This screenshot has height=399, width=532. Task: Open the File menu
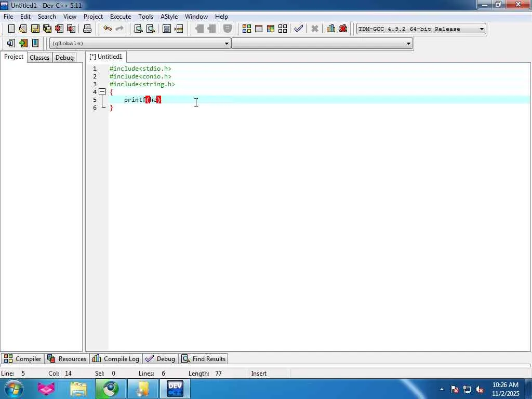click(8, 16)
